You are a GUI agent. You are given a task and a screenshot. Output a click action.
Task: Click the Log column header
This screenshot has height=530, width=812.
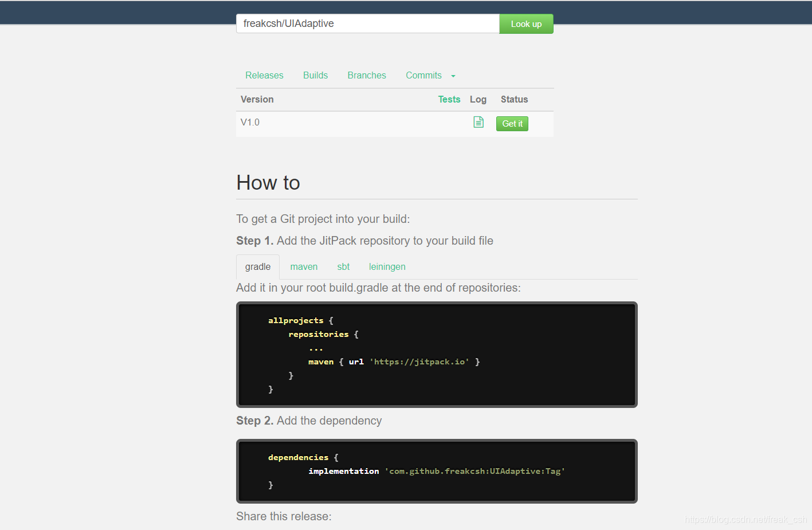(x=478, y=100)
